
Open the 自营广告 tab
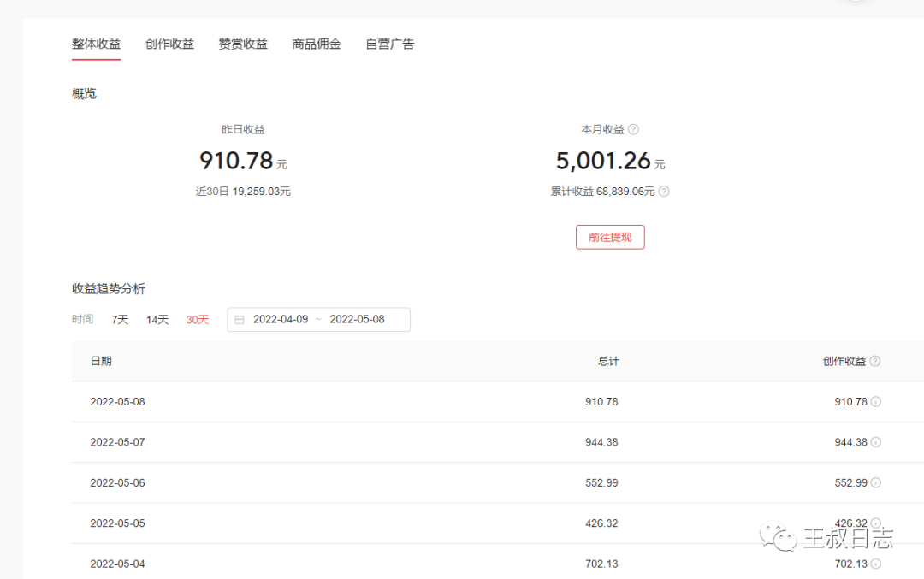click(390, 44)
